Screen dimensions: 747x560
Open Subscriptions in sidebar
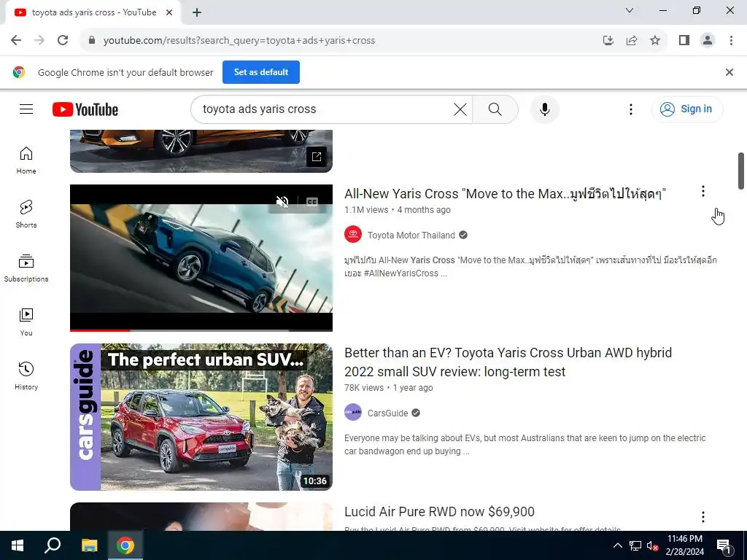click(x=26, y=268)
